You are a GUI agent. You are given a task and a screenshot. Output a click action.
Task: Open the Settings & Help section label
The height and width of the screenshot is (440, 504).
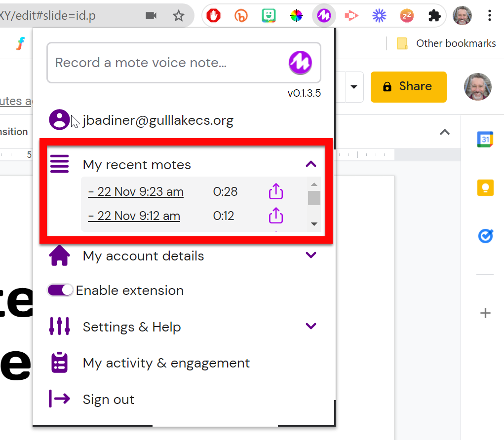(132, 327)
